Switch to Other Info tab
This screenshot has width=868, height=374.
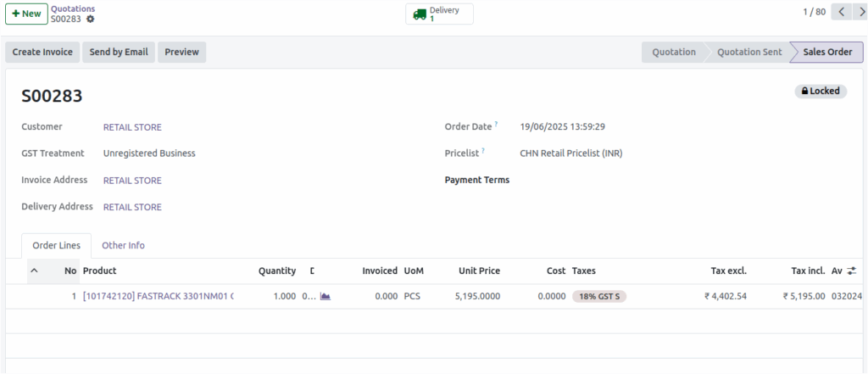coord(124,245)
